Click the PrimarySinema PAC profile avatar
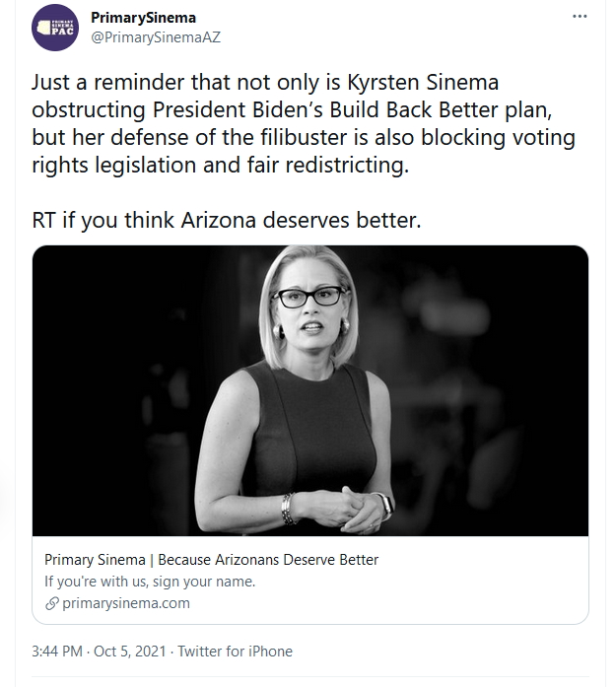616x687 pixels. point(56,27)
